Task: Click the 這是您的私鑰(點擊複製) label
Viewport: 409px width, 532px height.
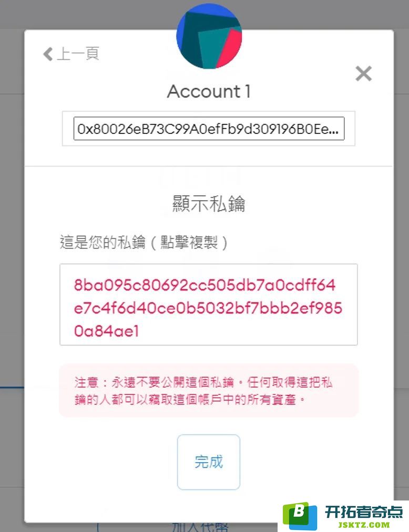Action: (144, 242)
